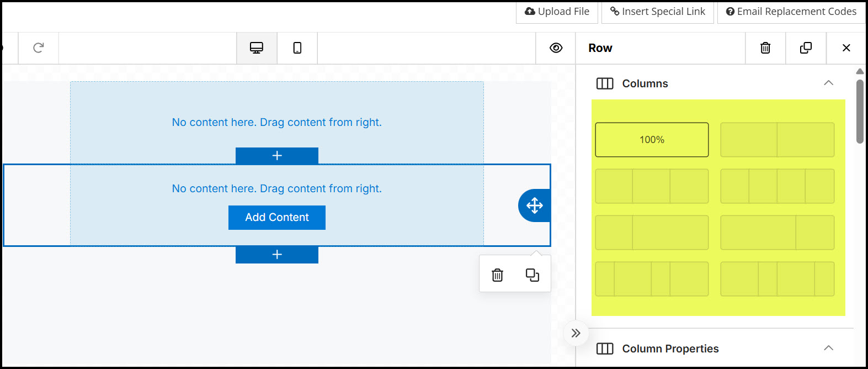Open Upload File
The width and height of the screenshot is (868, 369).
(x=557, y=12)
